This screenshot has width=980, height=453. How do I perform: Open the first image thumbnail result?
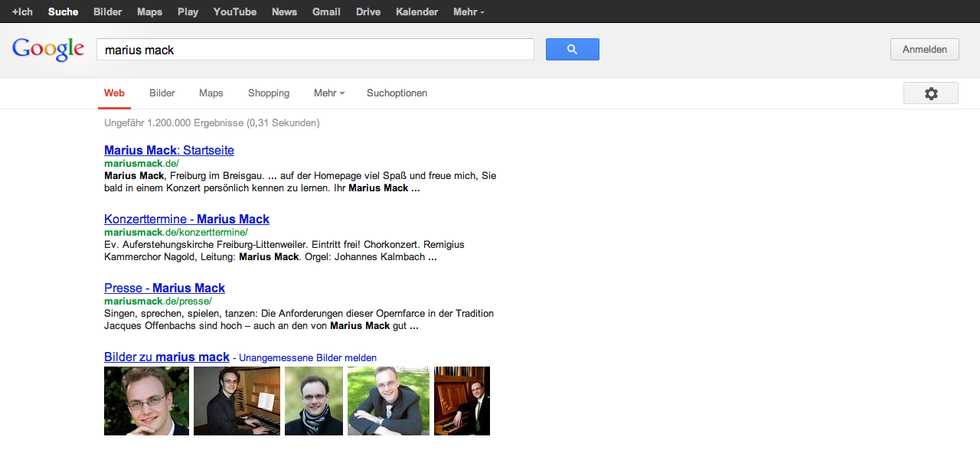146,401
